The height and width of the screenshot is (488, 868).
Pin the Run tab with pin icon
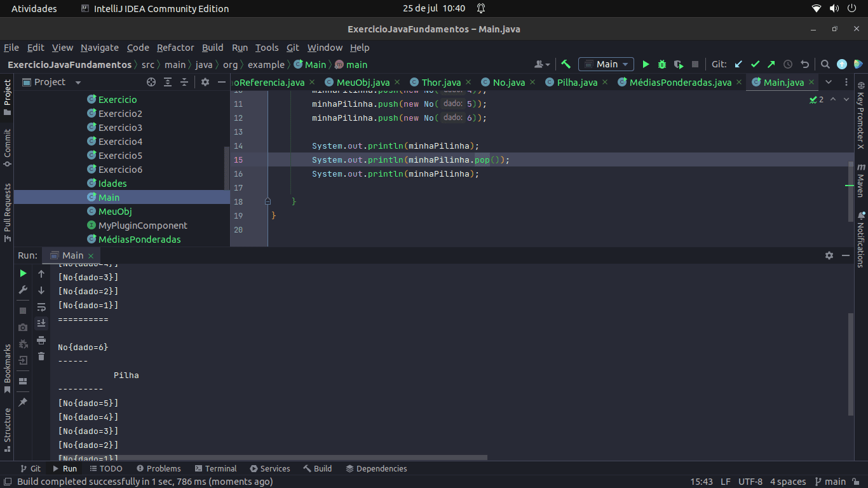pyautogui.click(x=23, y=402)
